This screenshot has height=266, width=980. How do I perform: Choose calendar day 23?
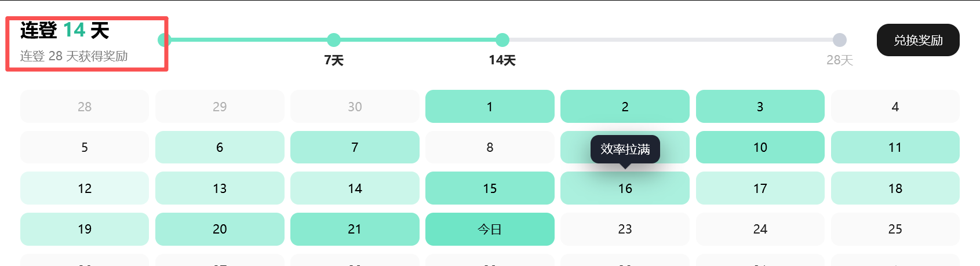pos(625,229)
